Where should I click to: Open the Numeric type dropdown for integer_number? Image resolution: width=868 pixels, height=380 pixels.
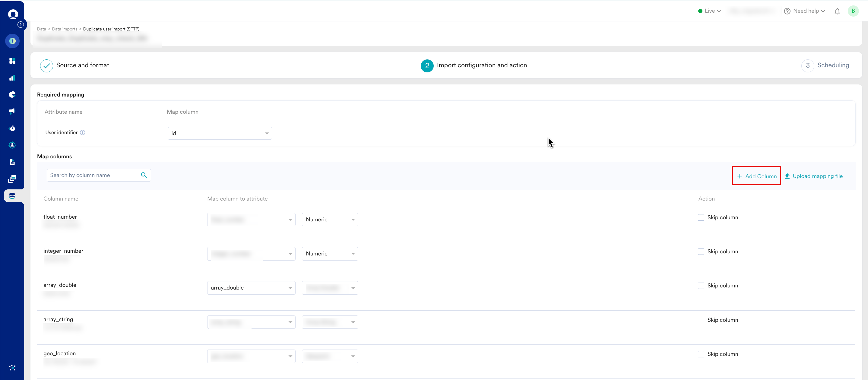(330, 254)
